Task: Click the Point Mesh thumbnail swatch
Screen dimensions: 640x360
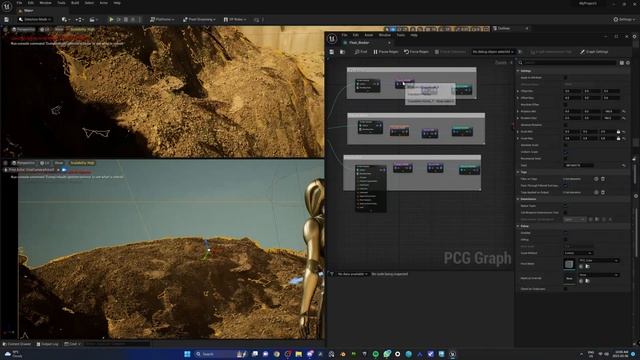Action: click(569, 264)
